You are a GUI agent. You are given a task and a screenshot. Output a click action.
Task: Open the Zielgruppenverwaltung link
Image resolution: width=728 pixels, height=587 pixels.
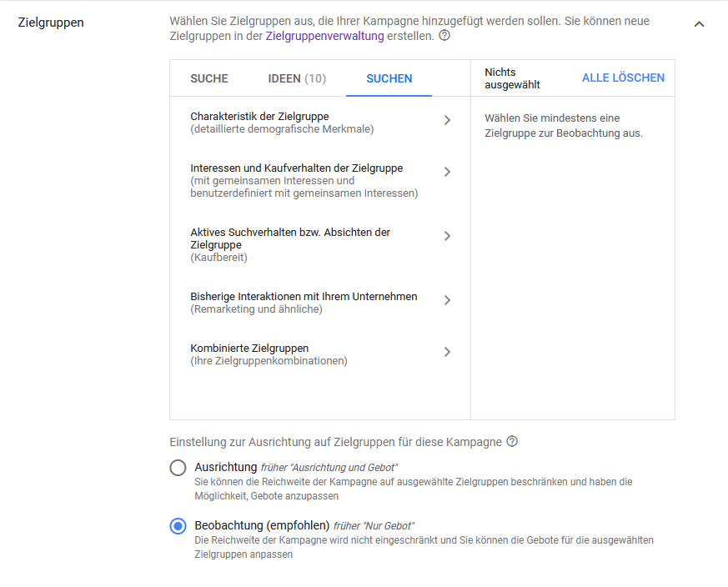[324, 36]
